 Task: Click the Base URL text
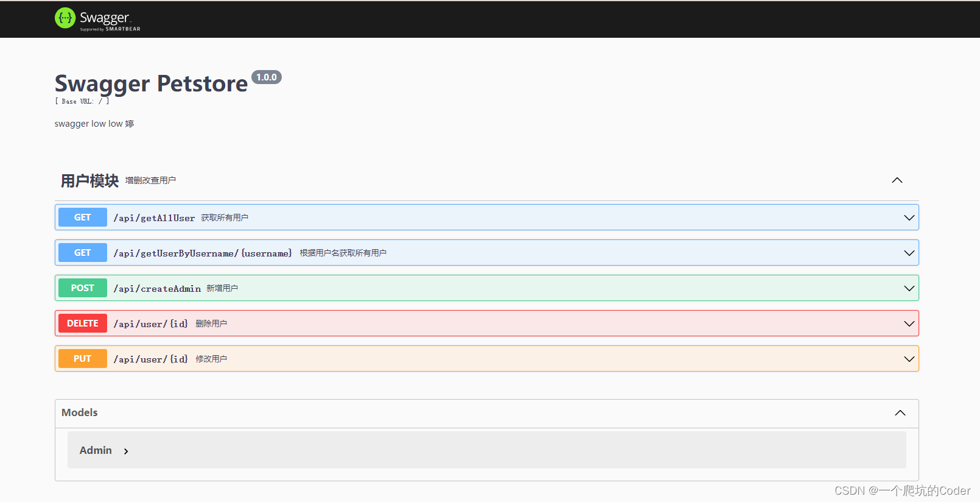pyautogui.click(x=82, y=102)
